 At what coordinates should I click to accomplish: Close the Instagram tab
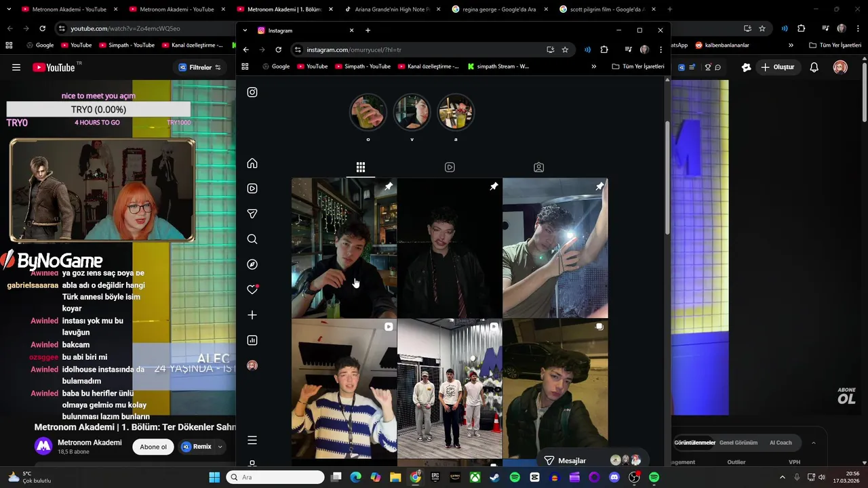[x=351, y=30]
